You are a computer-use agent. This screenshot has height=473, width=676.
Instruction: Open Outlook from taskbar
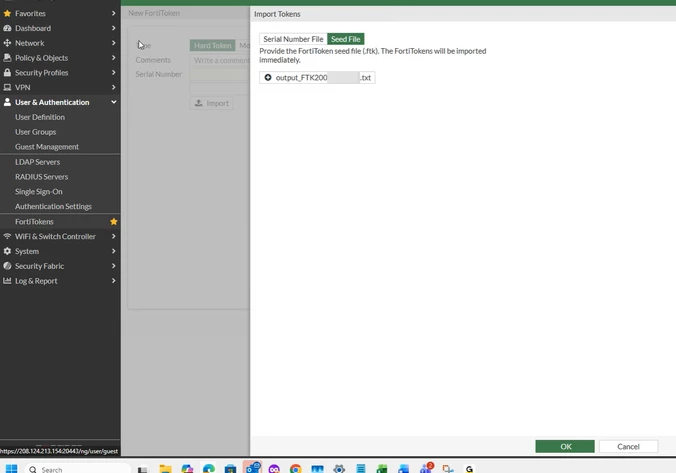coord(253,468)
